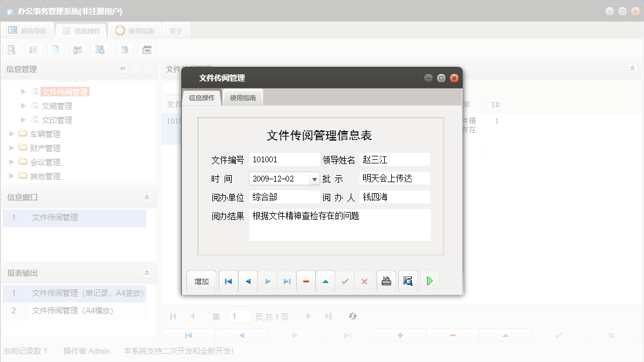Jump to the last record
Screen dimensions: 644x362
coord(287,281)
